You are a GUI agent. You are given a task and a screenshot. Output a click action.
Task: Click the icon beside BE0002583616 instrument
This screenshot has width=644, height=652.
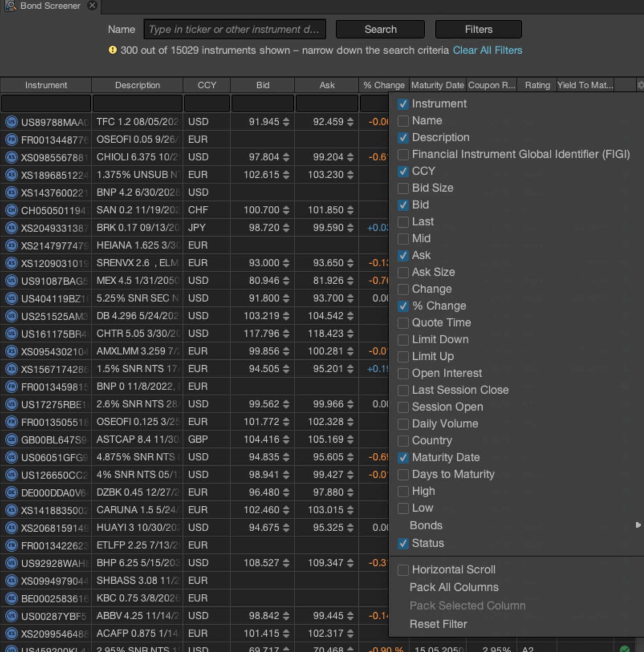(x=12, y=598)
